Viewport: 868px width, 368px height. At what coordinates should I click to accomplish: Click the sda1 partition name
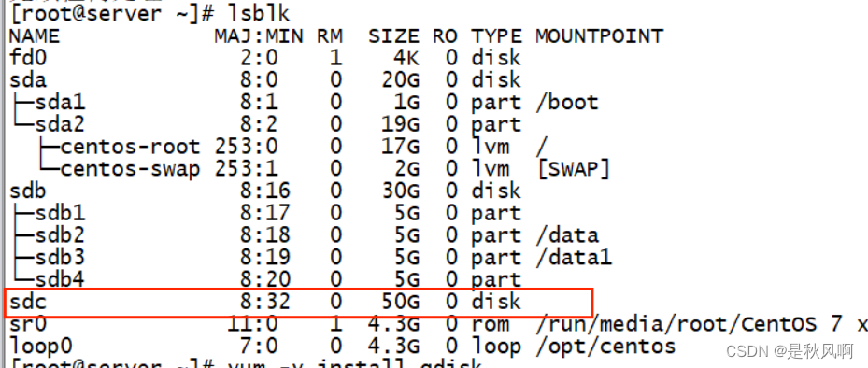(61, 102)
